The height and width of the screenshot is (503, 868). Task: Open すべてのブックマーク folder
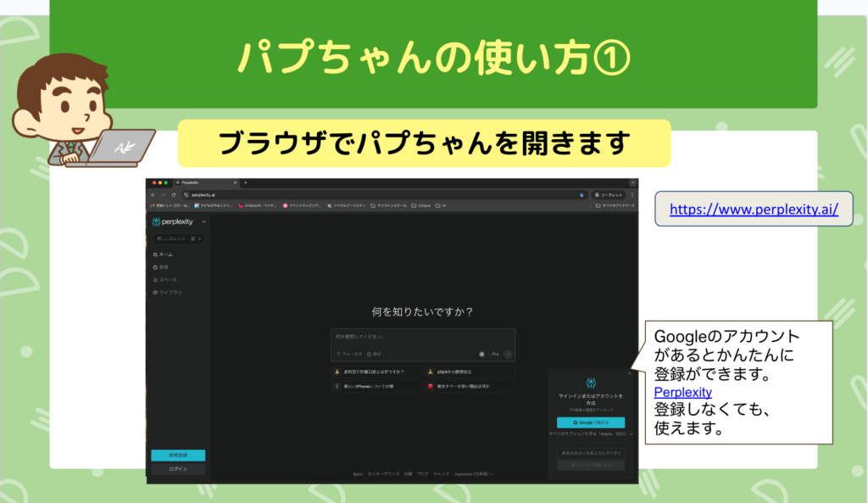pyautogui.click(x=615, y=205)
